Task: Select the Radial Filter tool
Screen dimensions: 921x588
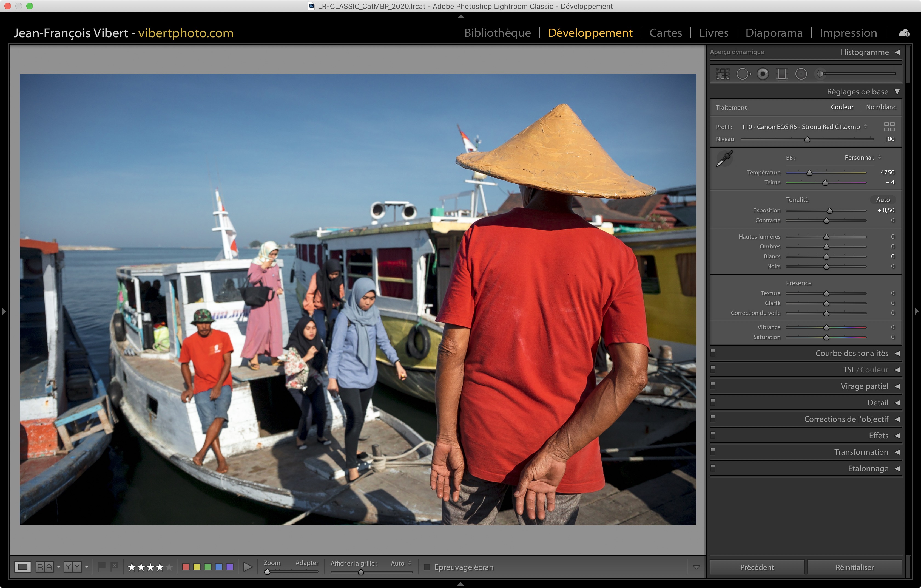Action: [x=801, y=74]
